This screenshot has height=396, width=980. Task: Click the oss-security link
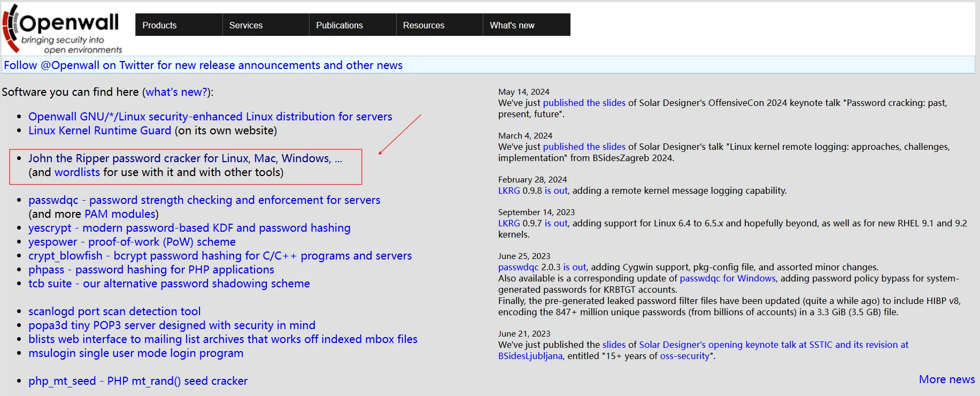point(684,356)
